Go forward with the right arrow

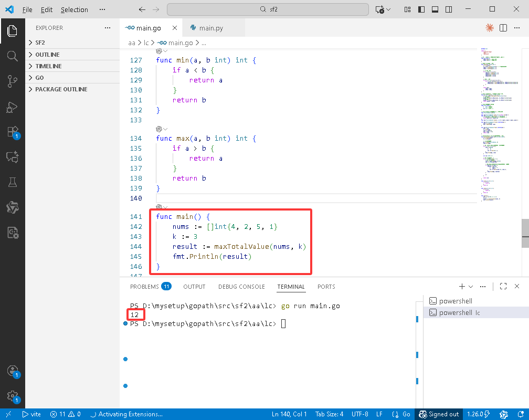[155, 9]
